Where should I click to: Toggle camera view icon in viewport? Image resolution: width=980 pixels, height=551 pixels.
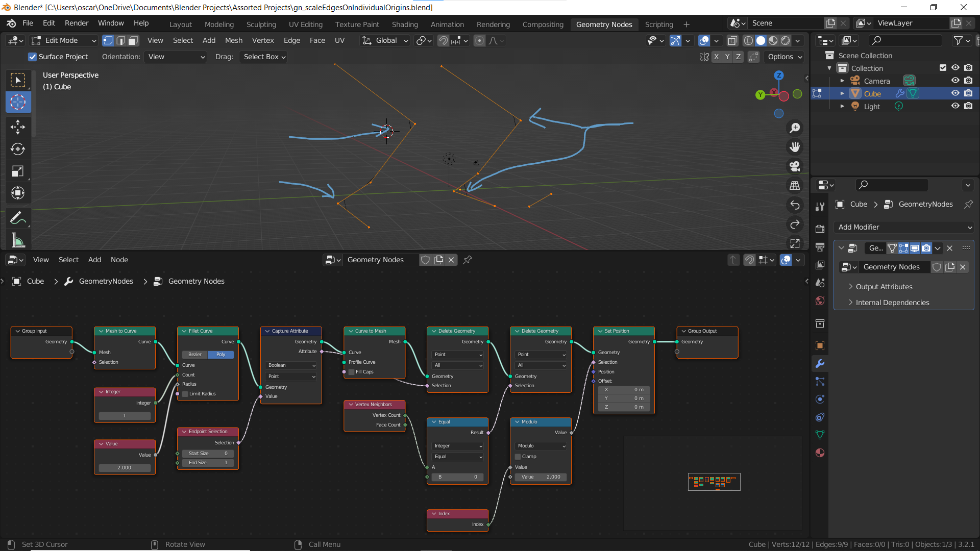click(795, 166)
